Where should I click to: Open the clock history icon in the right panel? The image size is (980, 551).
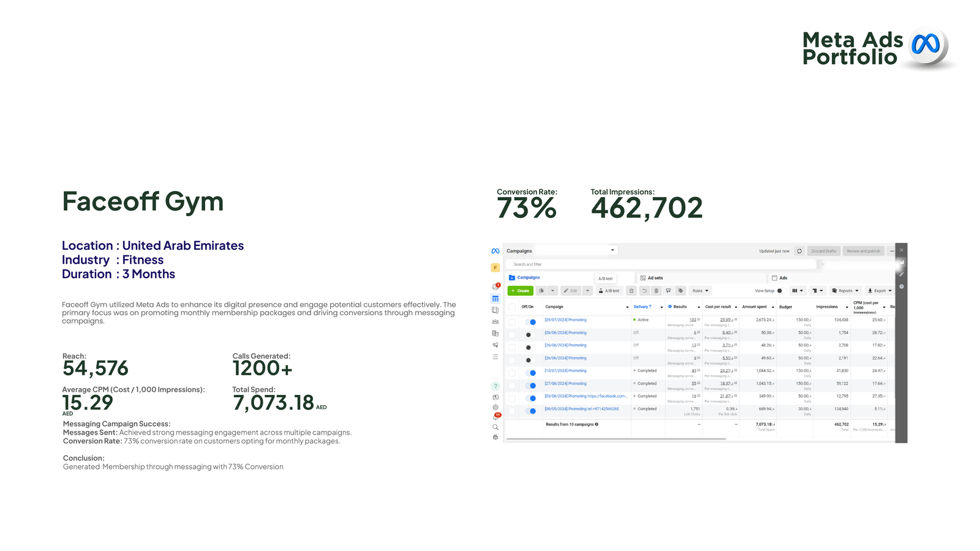click(x=902, y=287)
